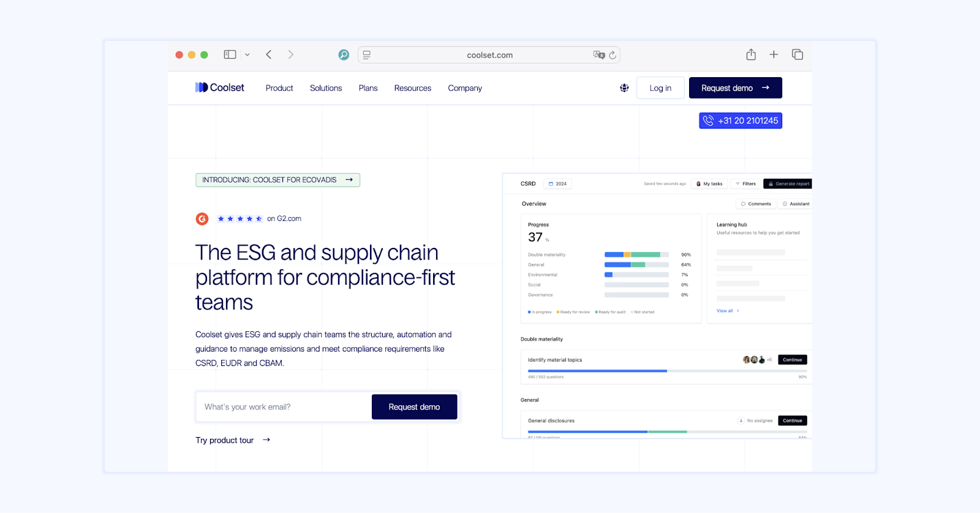
Task: Click the Share icon in Safari toolbar
Action: point(751,54)
